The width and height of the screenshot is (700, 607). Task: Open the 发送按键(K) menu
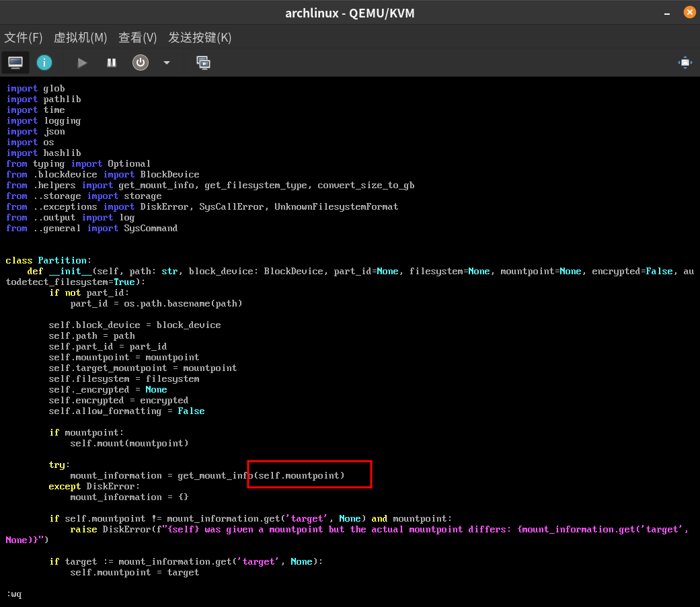pyautogui.click(x=200, y=38)
